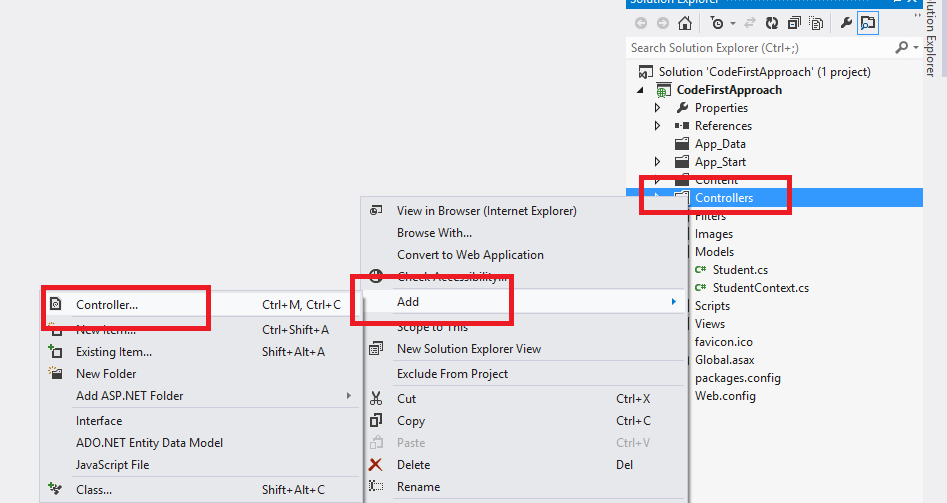Click the Delete red X icon
This screenshot has width=947, height=503.
pyautogui.click(x=376, y=465)
